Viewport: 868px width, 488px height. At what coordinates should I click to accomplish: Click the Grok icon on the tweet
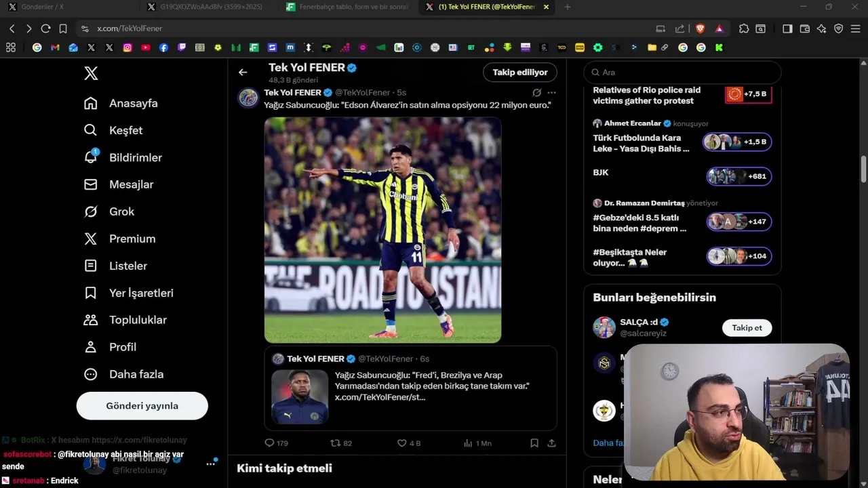coord(536,92)
